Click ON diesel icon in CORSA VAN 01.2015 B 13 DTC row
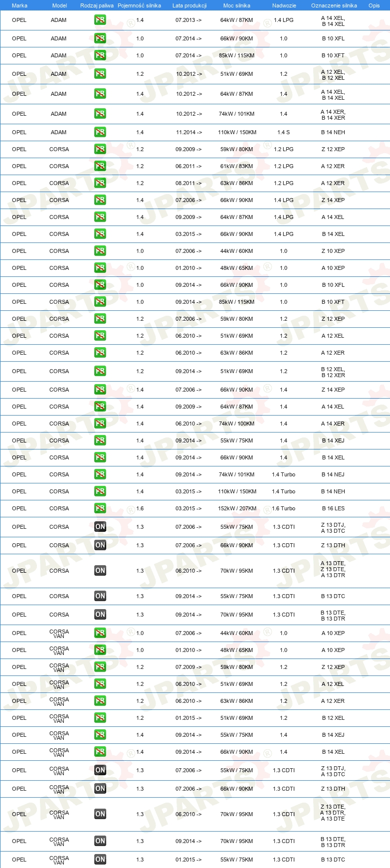 point(100,860)
